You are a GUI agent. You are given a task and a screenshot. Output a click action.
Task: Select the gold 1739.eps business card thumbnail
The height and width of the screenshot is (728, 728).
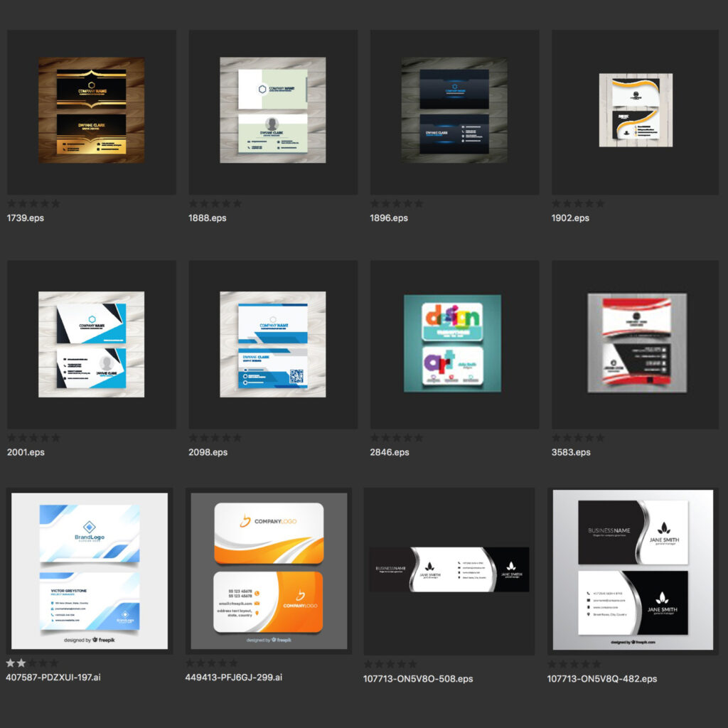[x=91, y=110]
